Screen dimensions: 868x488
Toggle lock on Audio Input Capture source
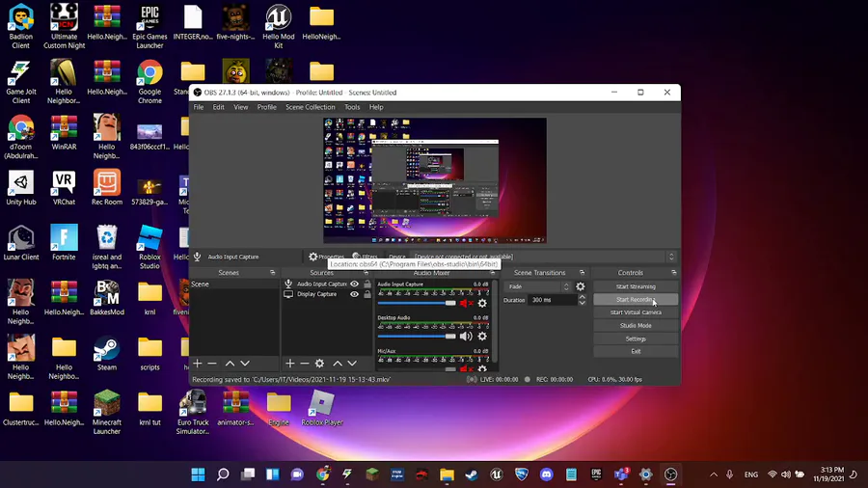pos(367,284)
